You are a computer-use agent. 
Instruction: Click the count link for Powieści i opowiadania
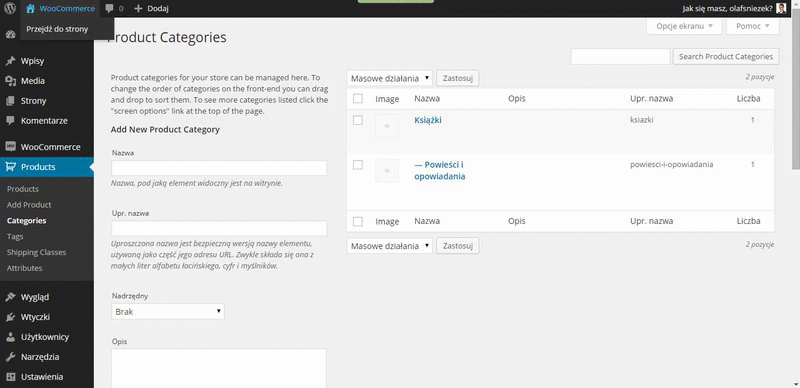point(752,164)
